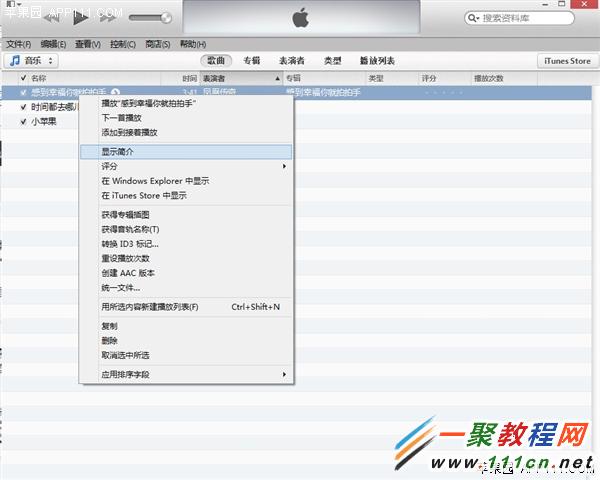Choose 在 iTunes Store 中显示
The height and width of the screenshot is (480, 600).
coord(186,195)
